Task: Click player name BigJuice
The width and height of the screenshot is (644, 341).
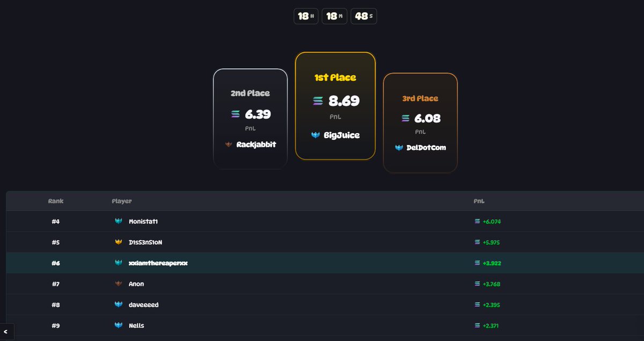Action: pyautogui.click(x=341, y=135)
